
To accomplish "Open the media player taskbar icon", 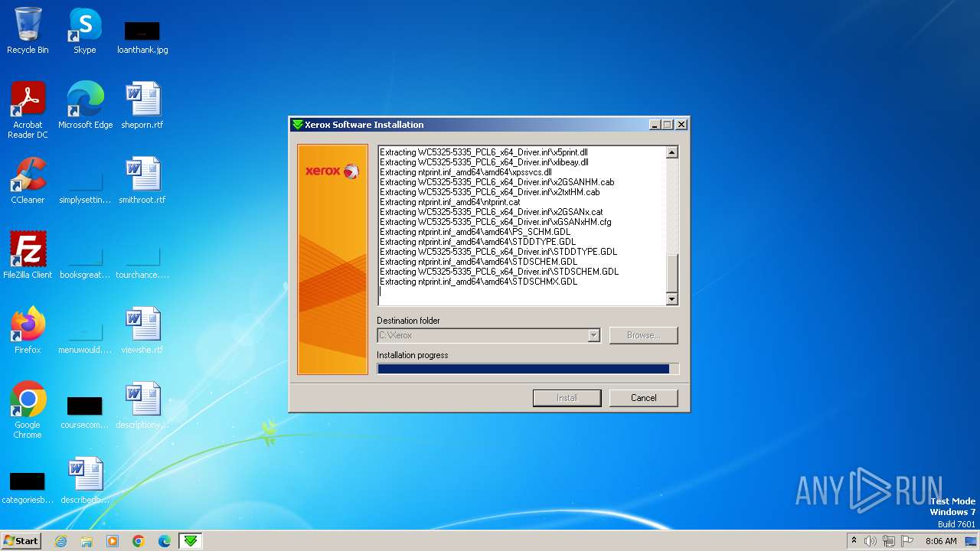I will (x=113, y=541).
